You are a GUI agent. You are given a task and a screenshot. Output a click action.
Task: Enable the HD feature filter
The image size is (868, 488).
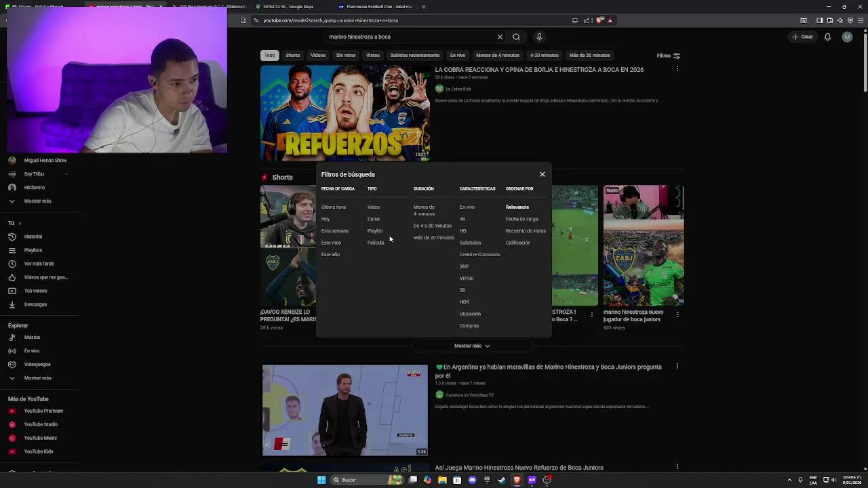point(463,230)
